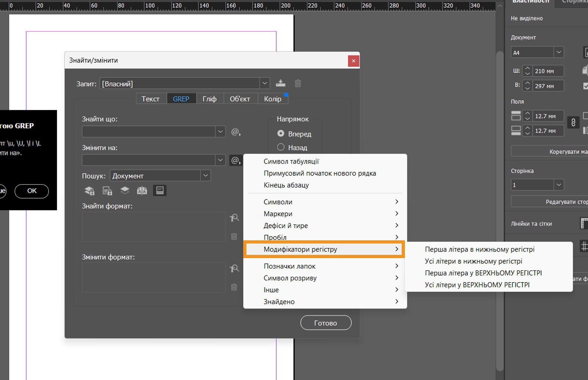The width and height of the screenshot is (588, 380).
Task: Click the Готово button
Action: point(326,323)
